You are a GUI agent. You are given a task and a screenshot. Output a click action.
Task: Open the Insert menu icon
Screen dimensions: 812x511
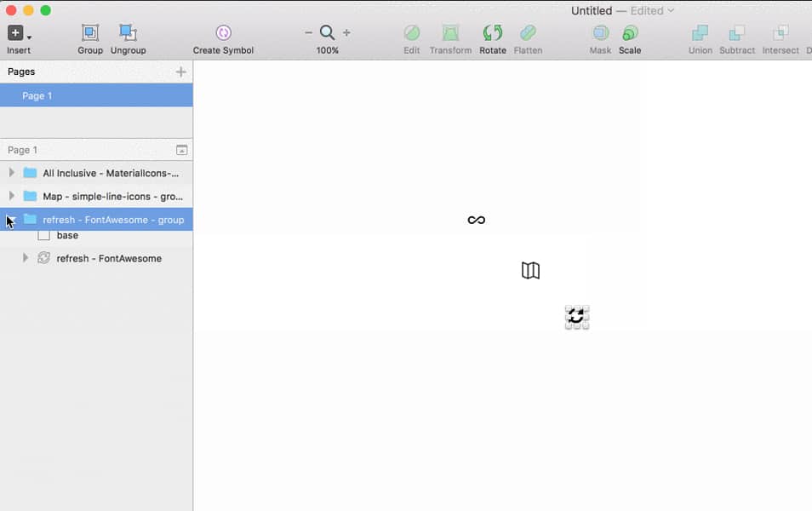click(x=16, y=34)
